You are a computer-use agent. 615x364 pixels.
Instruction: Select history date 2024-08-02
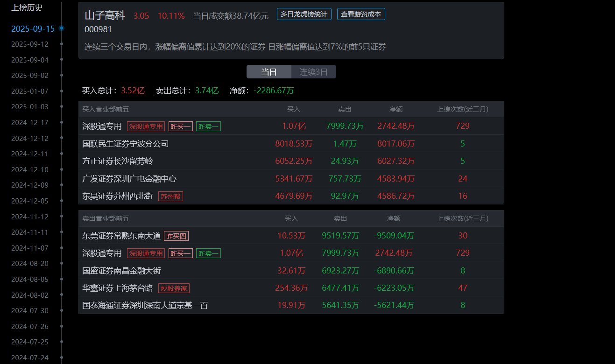tap(30, 295)
